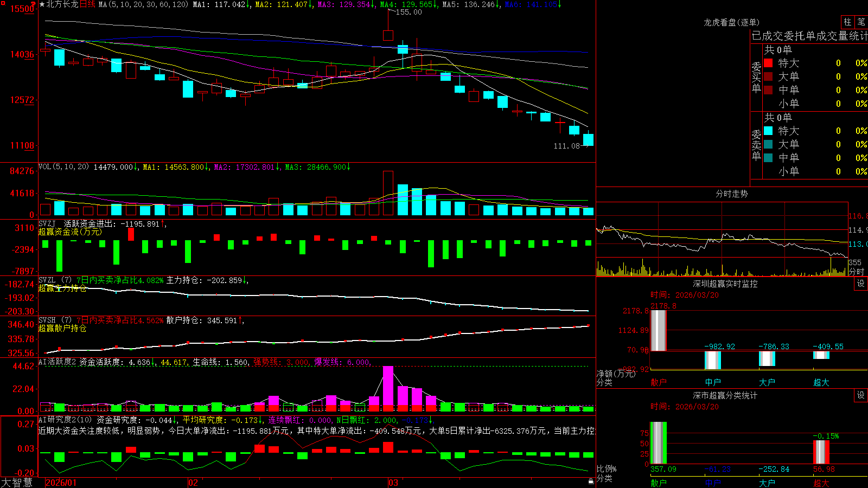Click the dark red 中单 buy-order swatch
868x488 pixels.
(x=768, y=89)
